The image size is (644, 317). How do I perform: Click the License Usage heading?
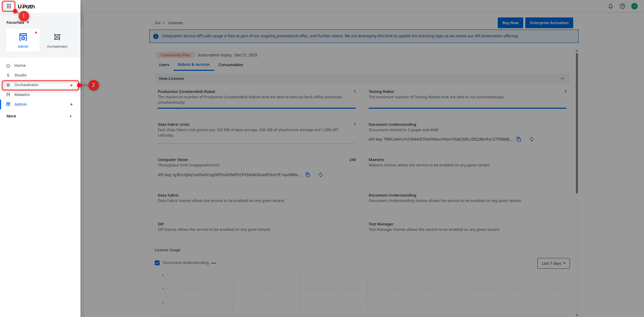pyautogui.click(x=168, y=250)
